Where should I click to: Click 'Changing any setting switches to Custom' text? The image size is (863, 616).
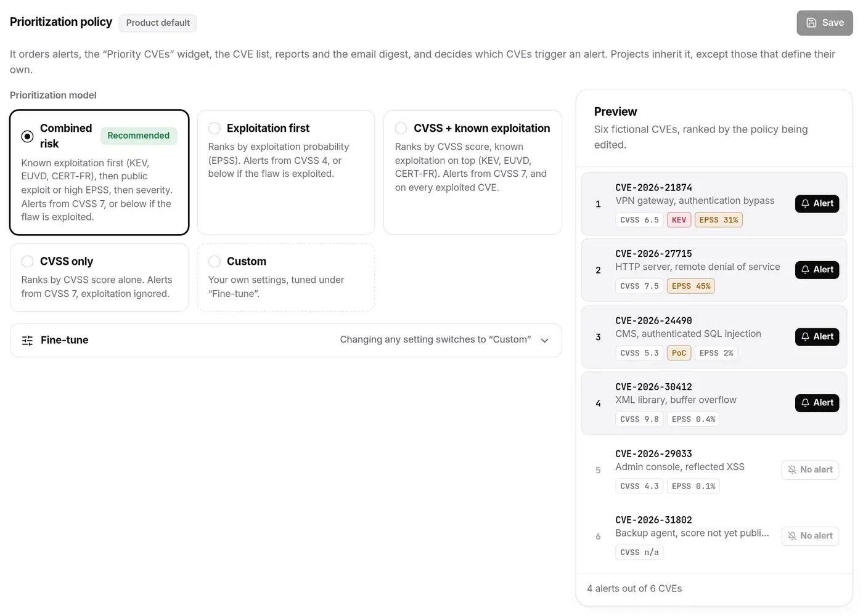coord(435,339)
